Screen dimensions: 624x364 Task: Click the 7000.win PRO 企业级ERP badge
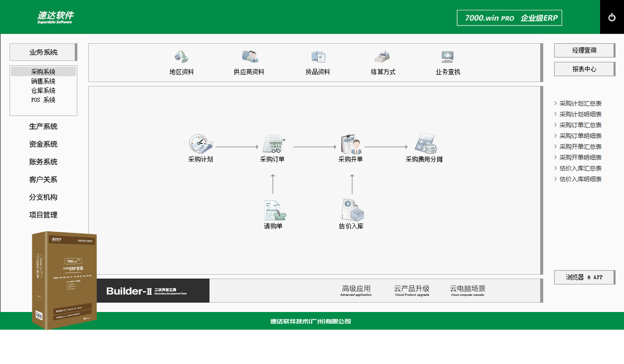(x=510, y=18)
